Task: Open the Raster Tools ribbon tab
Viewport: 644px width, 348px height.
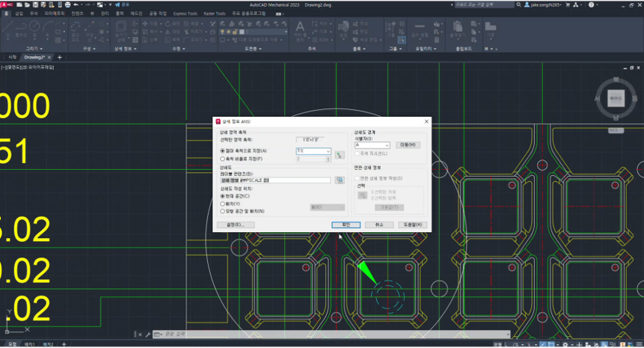Action: tap(215, 13)
